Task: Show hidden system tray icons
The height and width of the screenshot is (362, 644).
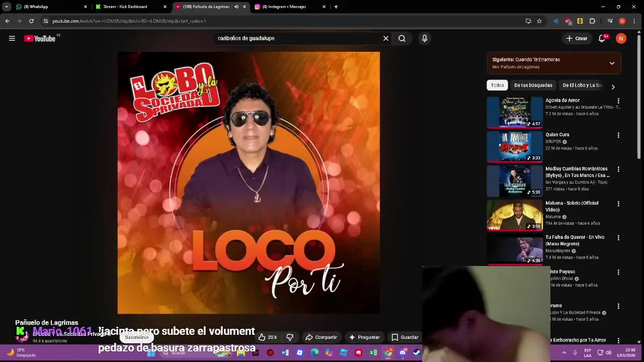Action: pyautogui.click(x=564, y=352)
